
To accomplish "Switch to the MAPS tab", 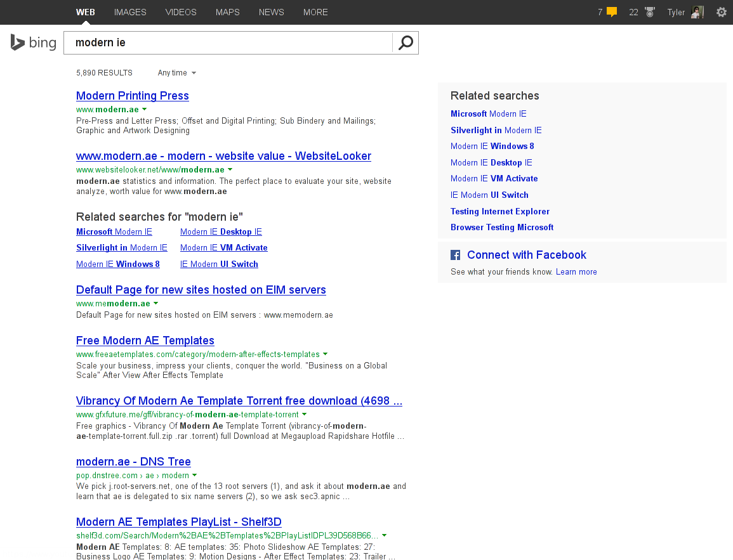I will [228, 12].
